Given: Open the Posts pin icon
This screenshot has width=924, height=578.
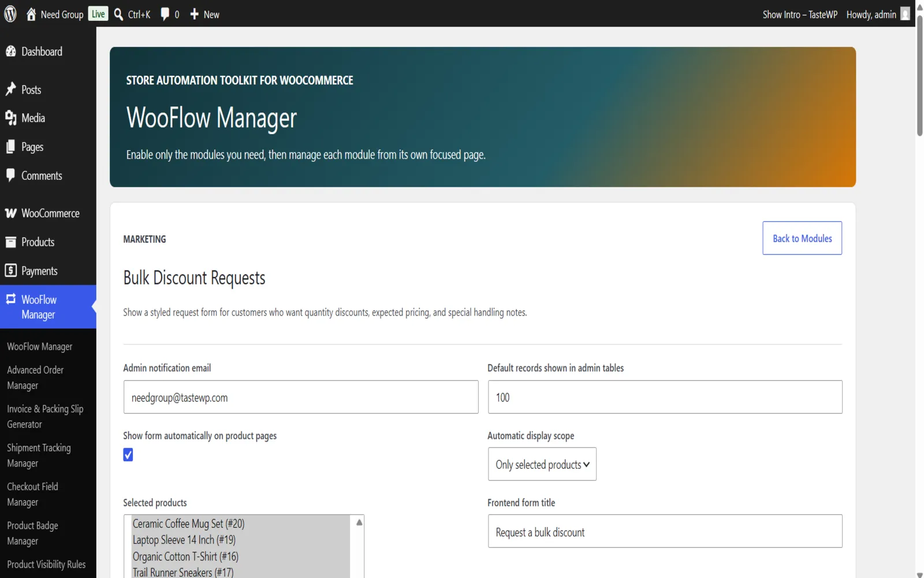Looking at the screenshot, I should click(10, 89).
